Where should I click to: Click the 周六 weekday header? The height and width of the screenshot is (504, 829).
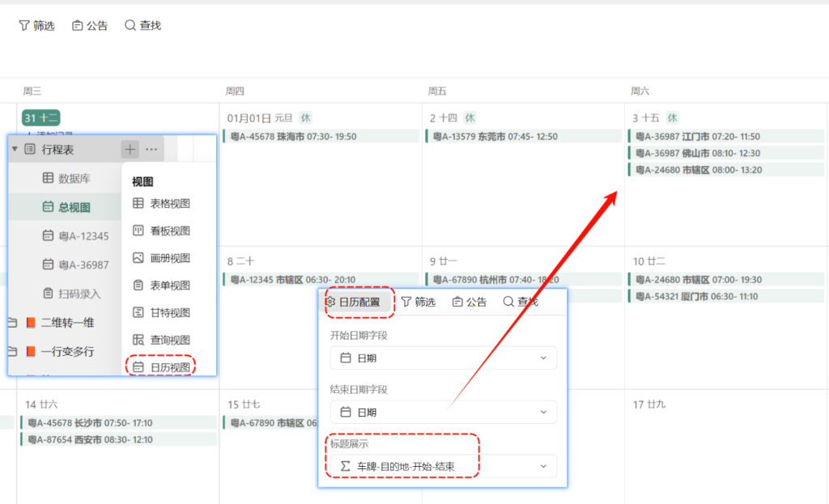[640, 91]
